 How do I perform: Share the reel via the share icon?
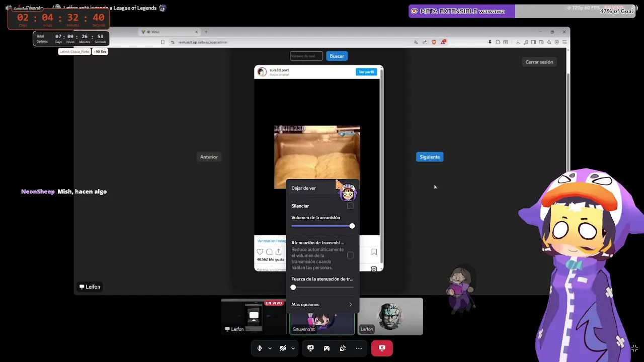[278, 252]
